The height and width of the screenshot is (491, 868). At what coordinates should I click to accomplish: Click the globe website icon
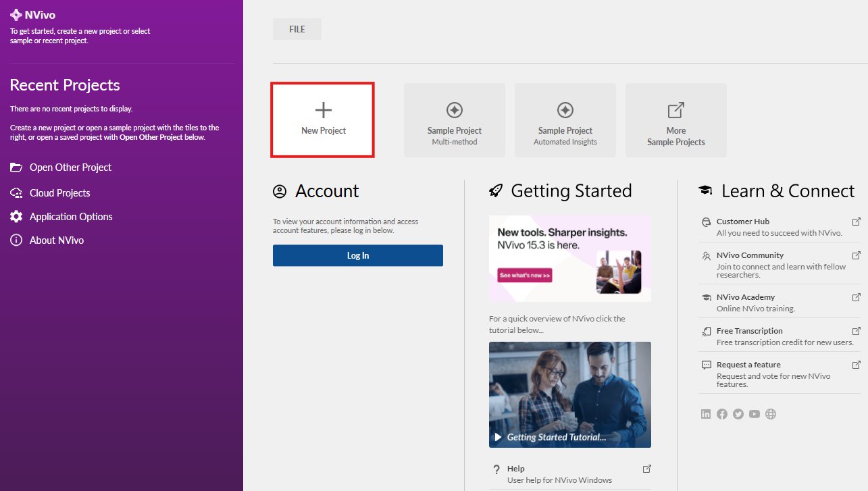click(x=771, y=414)
